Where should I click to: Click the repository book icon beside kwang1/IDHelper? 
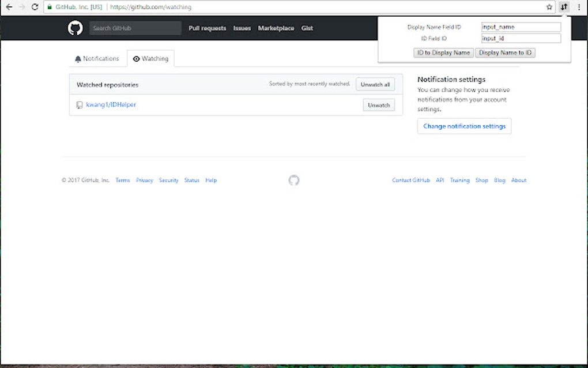coord(79,105)
